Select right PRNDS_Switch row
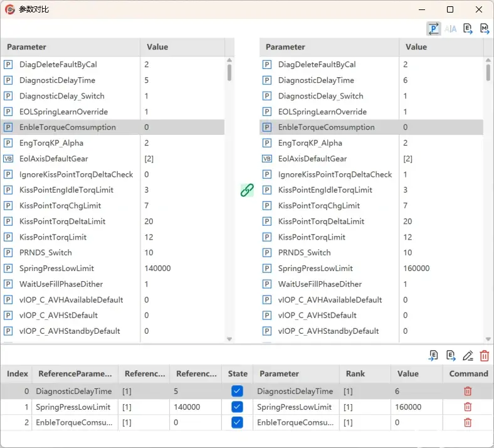This screenshot has height=448, width=494. [x=372, y=252]
